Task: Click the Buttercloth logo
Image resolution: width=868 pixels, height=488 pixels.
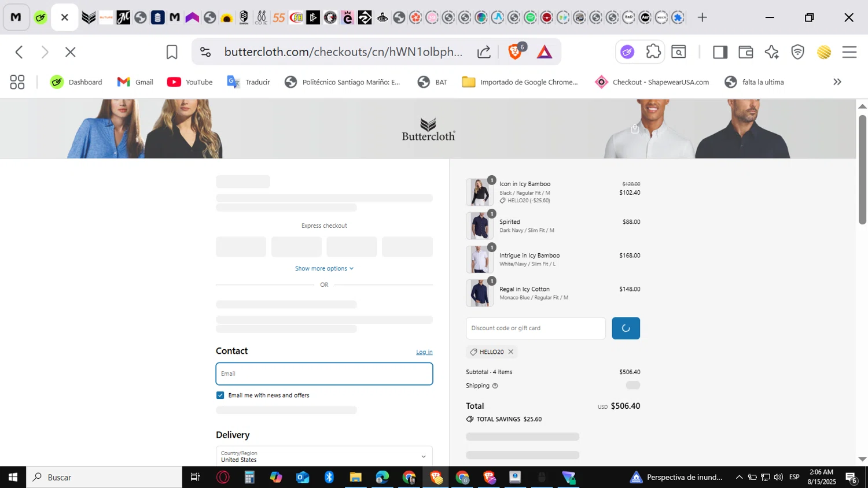Action: pos(428,130)
